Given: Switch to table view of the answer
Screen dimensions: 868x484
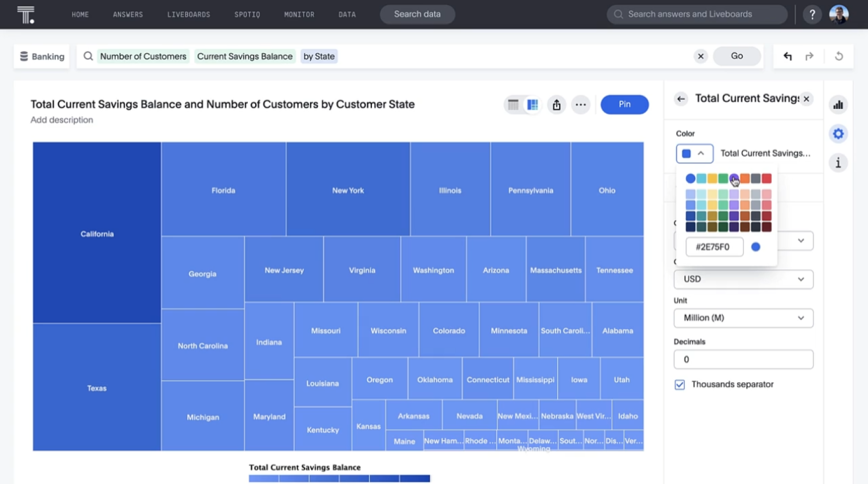Looking at the screenshot, I should [513, 104].
